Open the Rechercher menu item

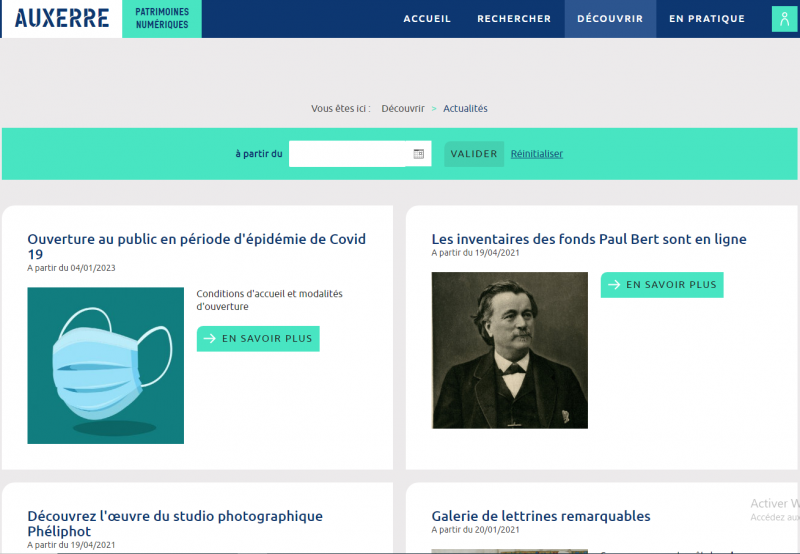[x=514, y=19]
